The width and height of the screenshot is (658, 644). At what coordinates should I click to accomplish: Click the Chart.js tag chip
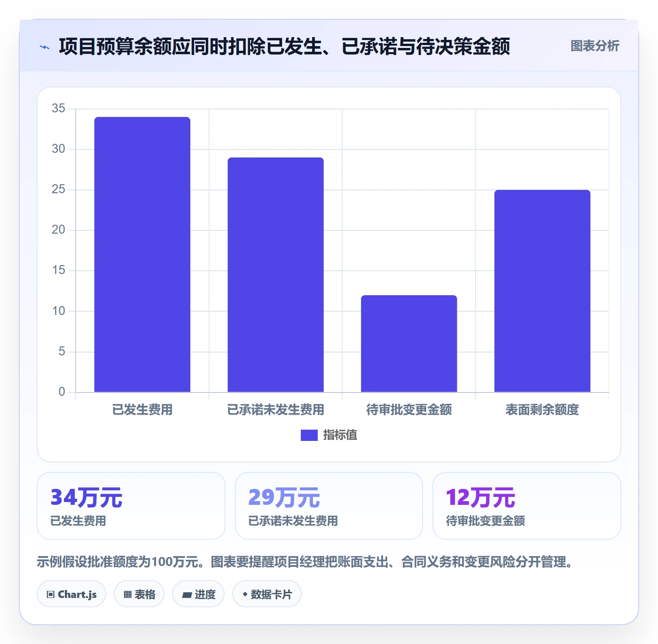[71, 594]
